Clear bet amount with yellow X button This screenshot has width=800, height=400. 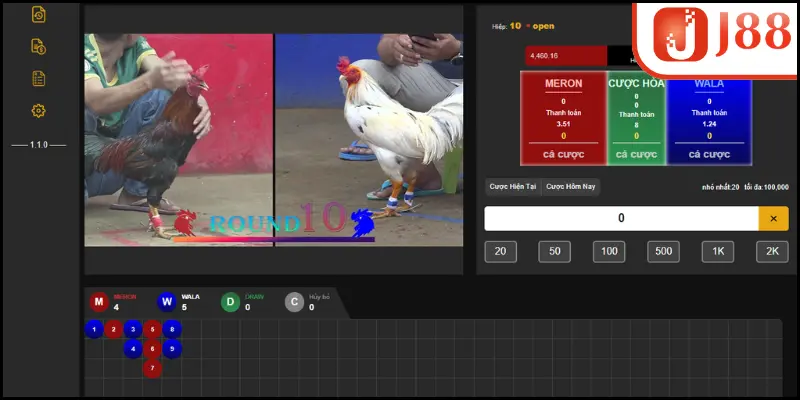click(773, 218)
